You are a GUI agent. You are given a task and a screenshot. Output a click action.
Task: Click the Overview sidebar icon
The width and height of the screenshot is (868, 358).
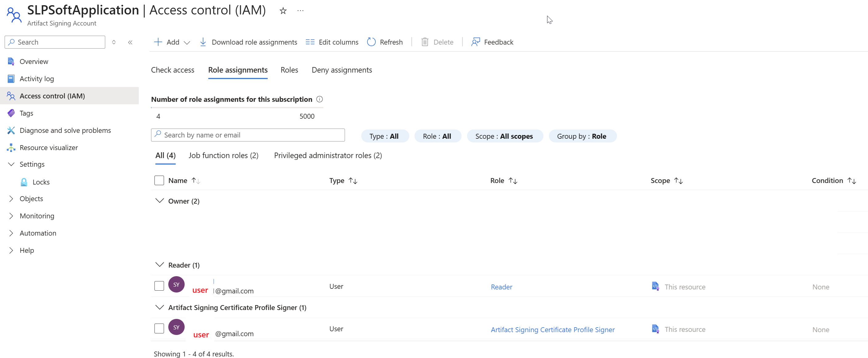coord(11,61)
